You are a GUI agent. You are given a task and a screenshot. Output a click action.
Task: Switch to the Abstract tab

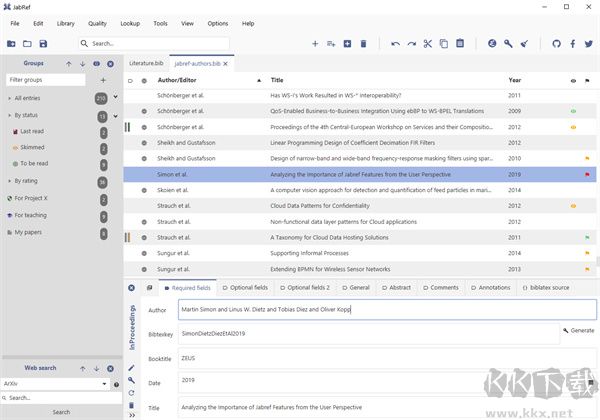396,287
